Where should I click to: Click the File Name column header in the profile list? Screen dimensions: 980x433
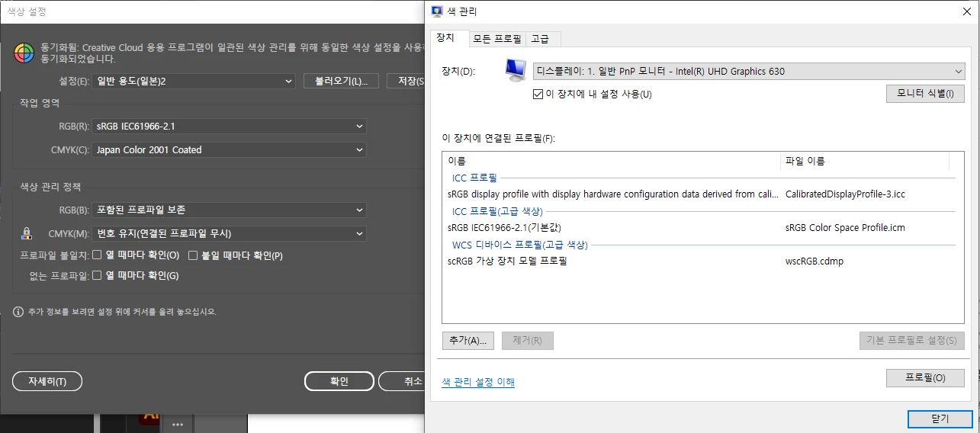pyautogui.click(x=865, y=161)
